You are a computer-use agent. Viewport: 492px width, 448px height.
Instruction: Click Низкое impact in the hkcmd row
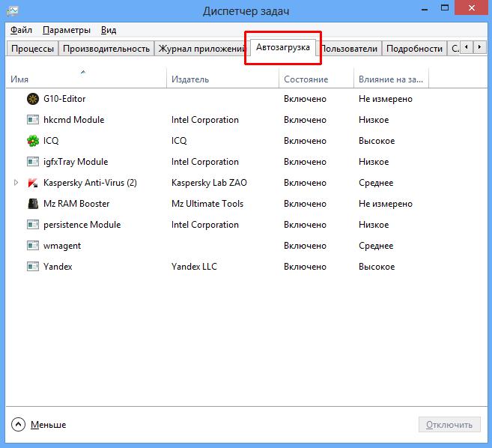pyautogui.click(x=374, y=120)
